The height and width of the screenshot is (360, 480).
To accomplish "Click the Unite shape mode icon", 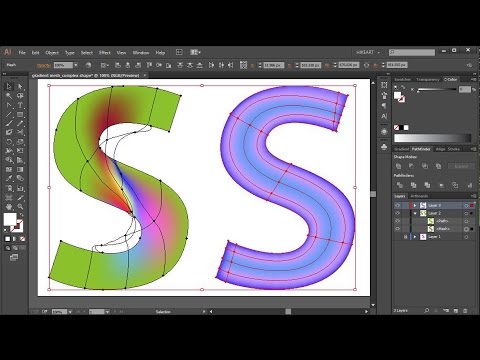I will (399, 166).
